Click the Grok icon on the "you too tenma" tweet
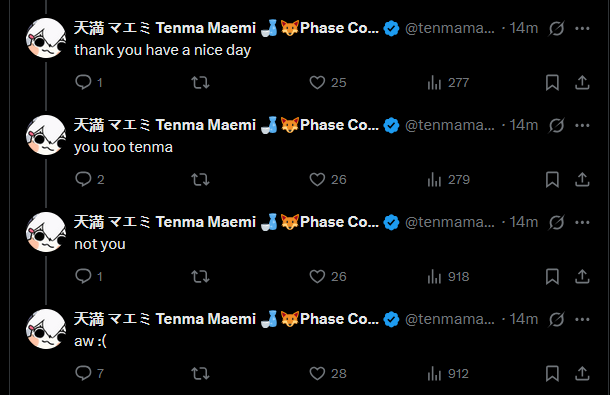This screenshot has height=395, width=610. [x=556, y=125]
